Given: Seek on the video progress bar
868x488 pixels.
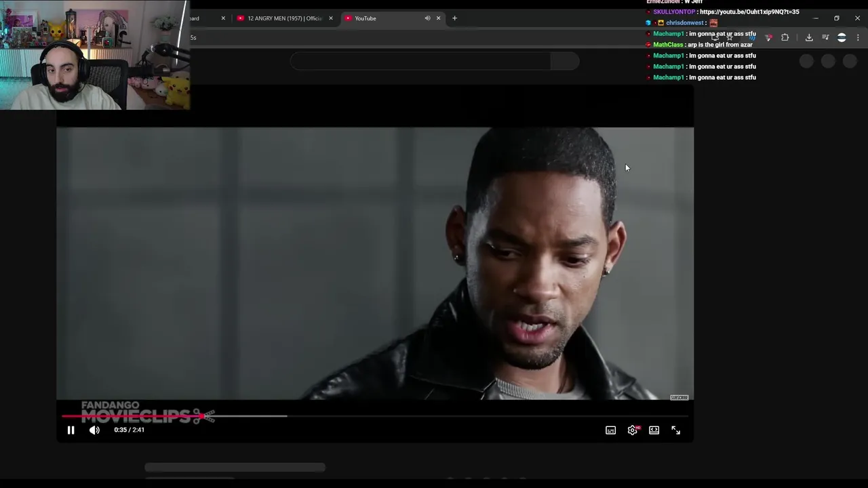Looking at the screenshot, I should [x=375, y=415].
